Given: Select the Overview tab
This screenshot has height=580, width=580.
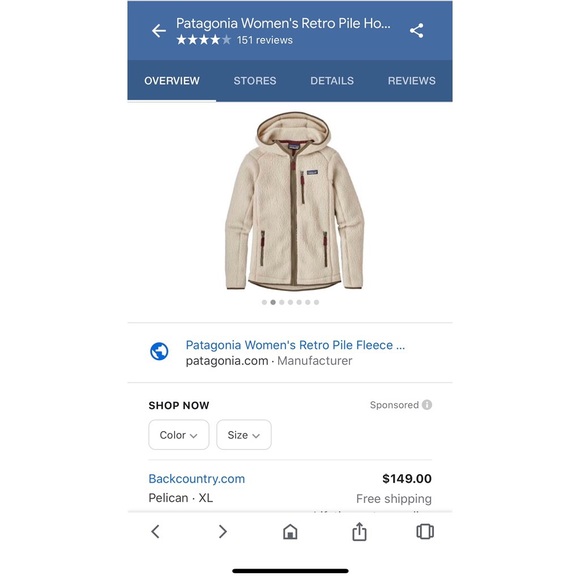Looking at the screenshot, I should pyautogui.click(x=172, y=81).
